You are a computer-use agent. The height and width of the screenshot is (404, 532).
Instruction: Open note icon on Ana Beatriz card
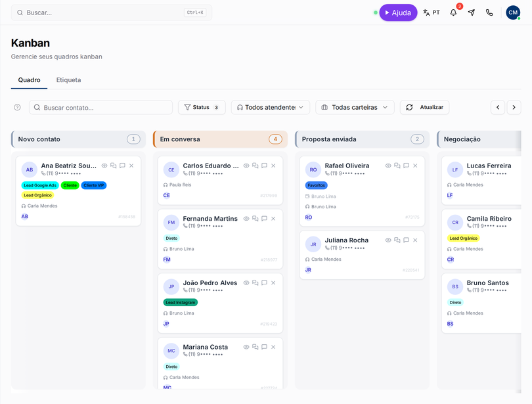[x=122, y=166]
